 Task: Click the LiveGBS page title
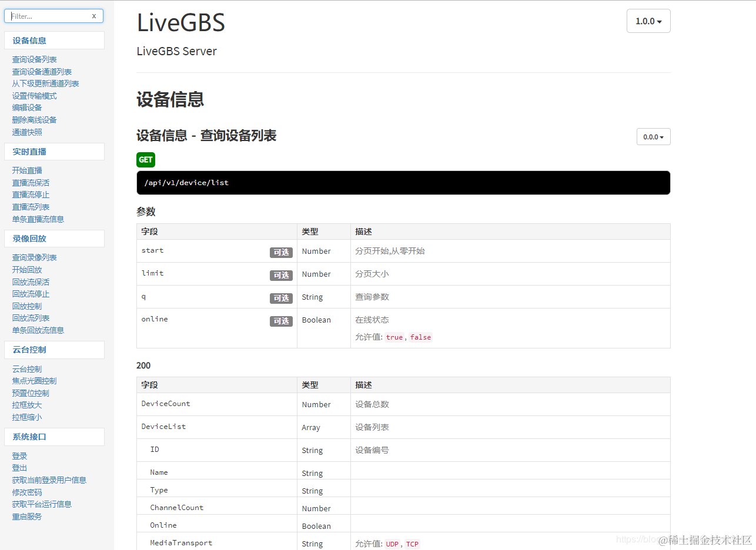pyautogui.click(x=181, y=23)
